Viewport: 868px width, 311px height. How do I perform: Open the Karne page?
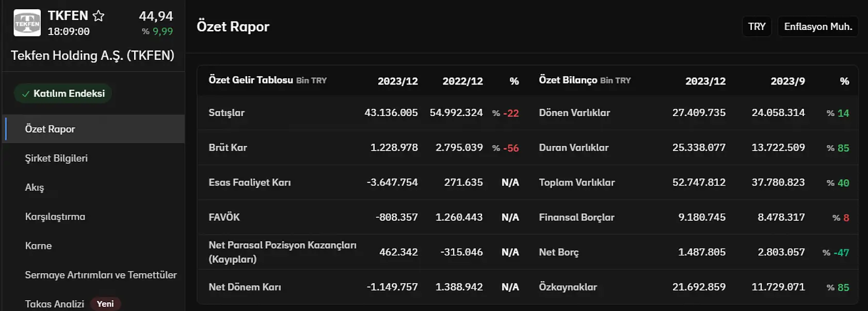(38, 245)
